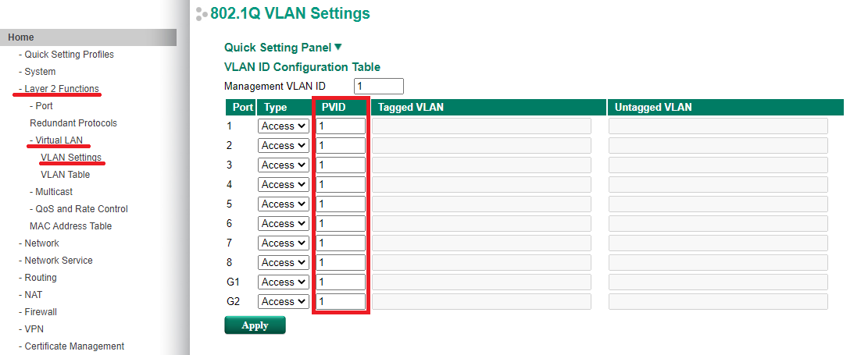Click Tagged VLAN field for port 3

[x=481, y=165]
